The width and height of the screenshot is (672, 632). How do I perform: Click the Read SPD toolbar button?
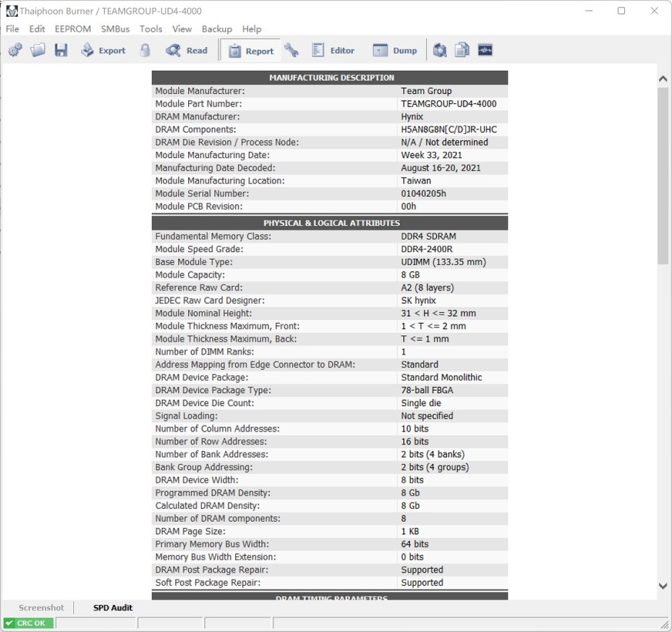tap(186, 50)
